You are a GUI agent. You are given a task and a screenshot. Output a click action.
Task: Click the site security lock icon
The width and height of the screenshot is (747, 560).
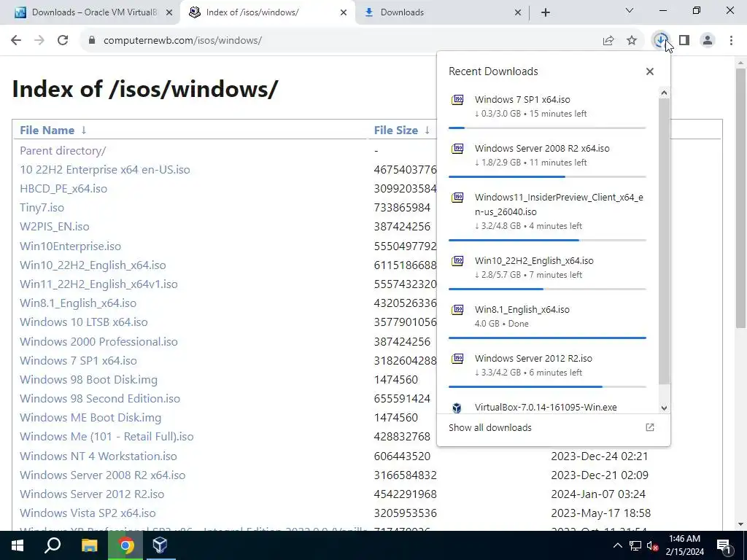pos(92,41)
